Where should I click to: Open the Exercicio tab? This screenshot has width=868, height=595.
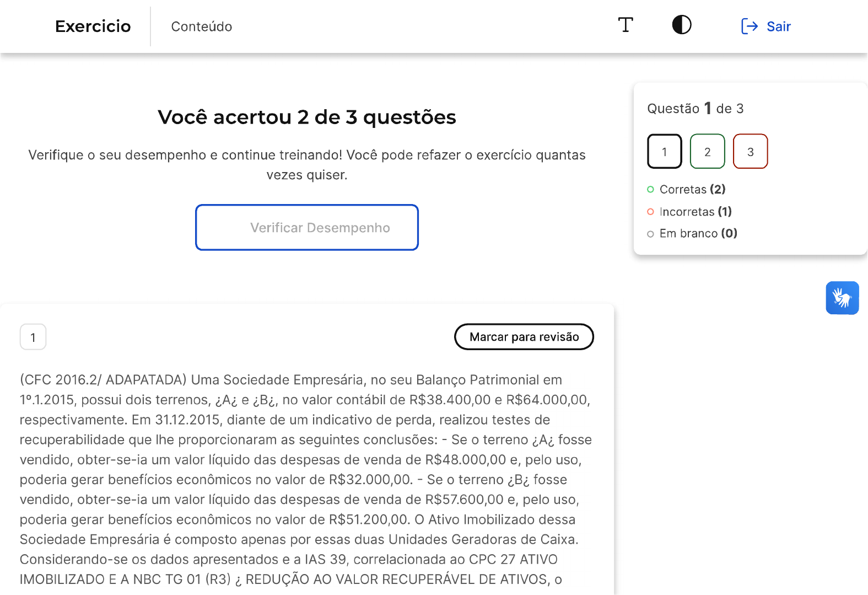(x=93, y=26)
